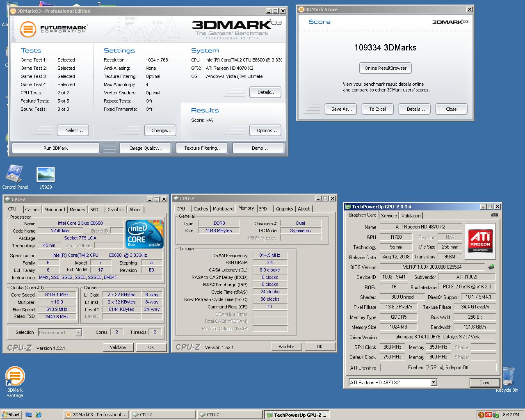The height and width of the screenshot is (420, 525).
Task: Click the Specification field in CPU-Z
Action: [x=100, y=255]
